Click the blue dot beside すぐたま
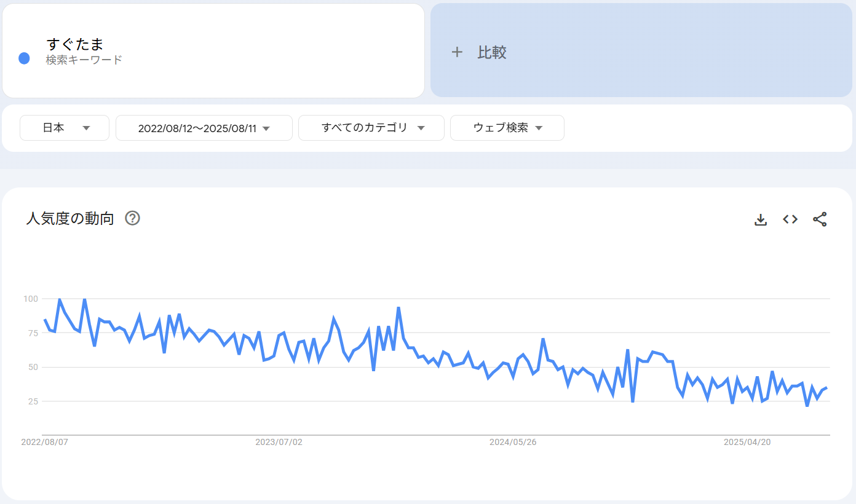The height and width of the screenshot is (504, 856). [x=24, y=58]
